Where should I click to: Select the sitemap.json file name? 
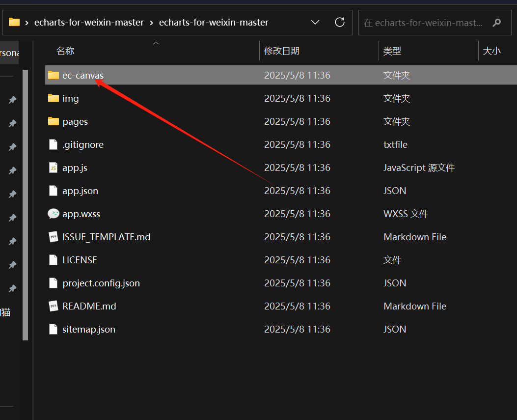[x=89, y=329]
